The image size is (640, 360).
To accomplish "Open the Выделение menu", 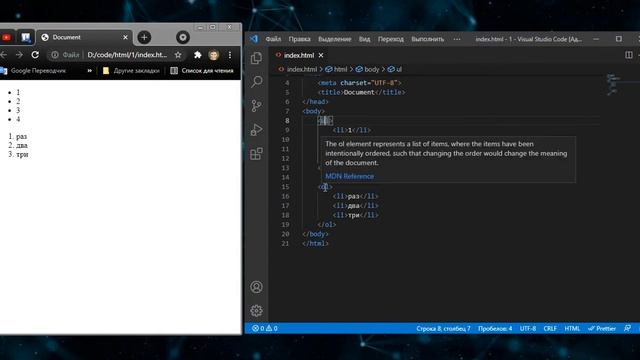I will 335,39.
